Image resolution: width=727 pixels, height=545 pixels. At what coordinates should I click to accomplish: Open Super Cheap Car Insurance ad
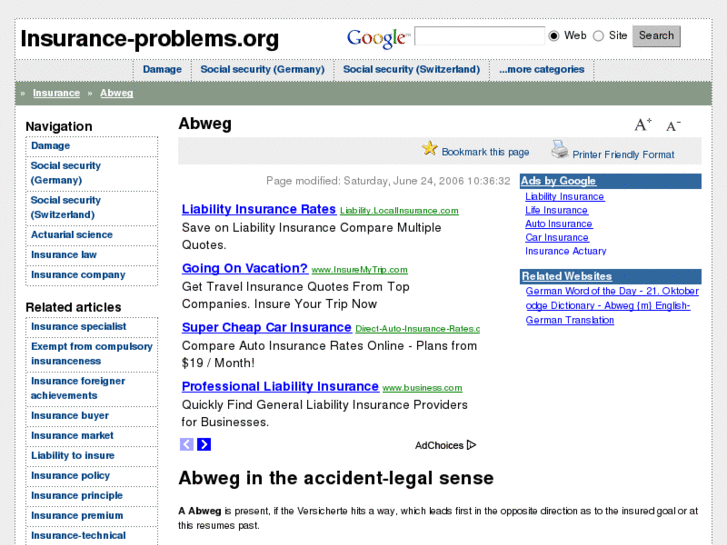tap(267, 327)
